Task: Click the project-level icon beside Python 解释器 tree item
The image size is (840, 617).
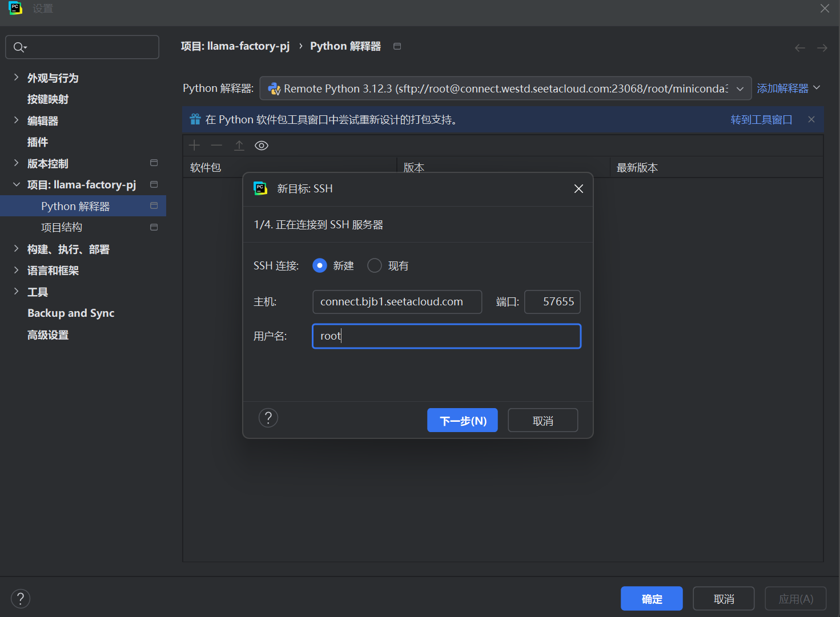Action: [154, 205]
